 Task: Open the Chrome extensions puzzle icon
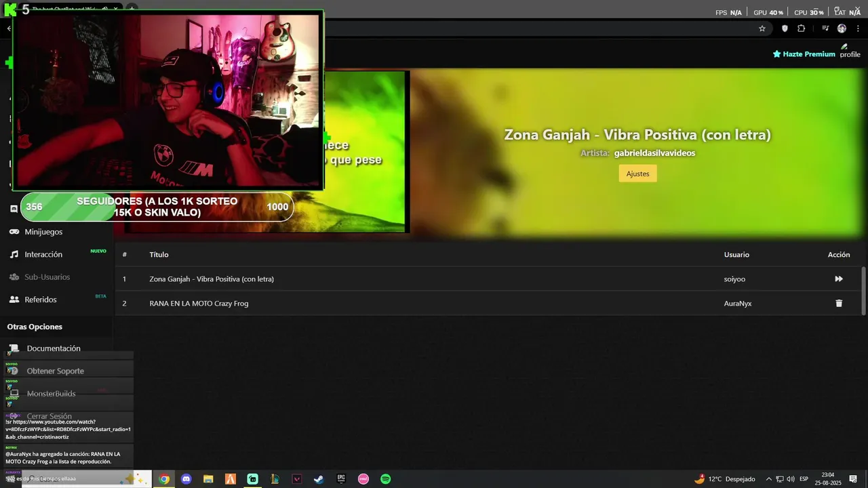point(801,28)
